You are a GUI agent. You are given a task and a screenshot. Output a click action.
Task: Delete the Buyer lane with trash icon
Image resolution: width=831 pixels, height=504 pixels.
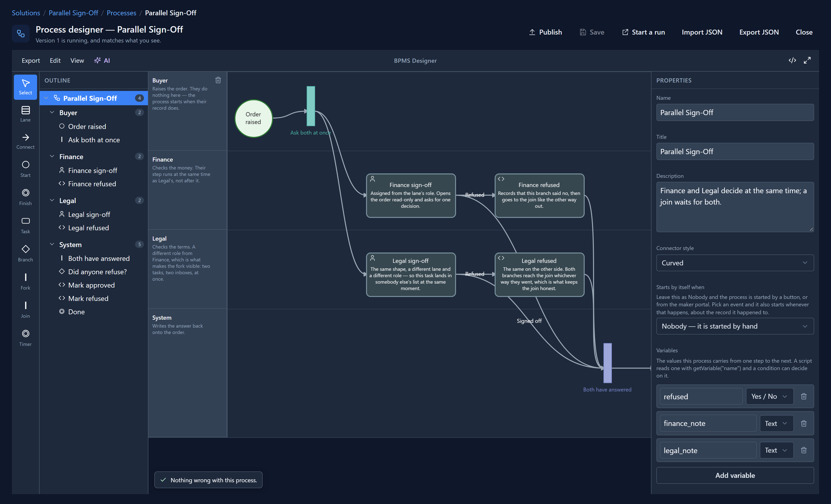pos(218,80)
